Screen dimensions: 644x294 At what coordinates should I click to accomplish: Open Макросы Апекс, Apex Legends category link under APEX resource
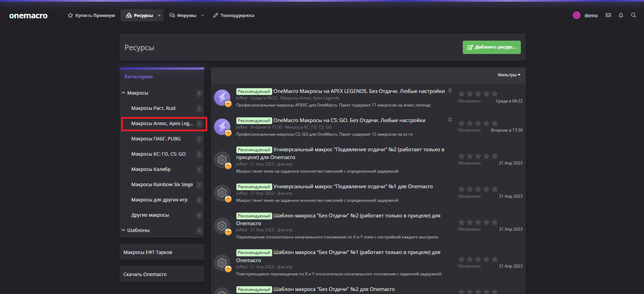309,98
